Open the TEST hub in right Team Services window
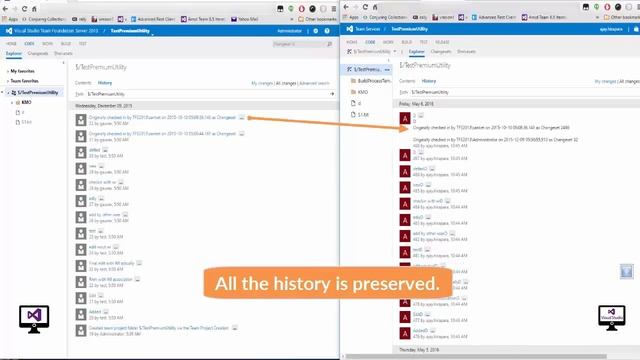640x360 pixels. [423, 42]
